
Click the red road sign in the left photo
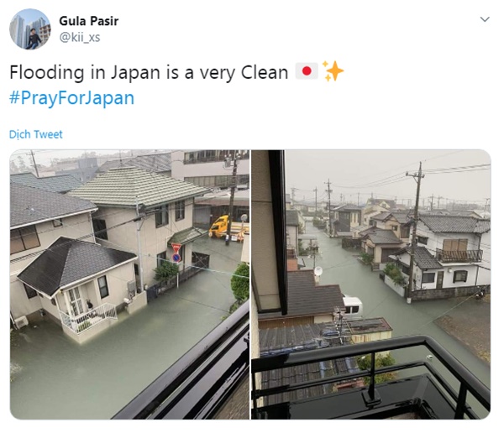176,249
